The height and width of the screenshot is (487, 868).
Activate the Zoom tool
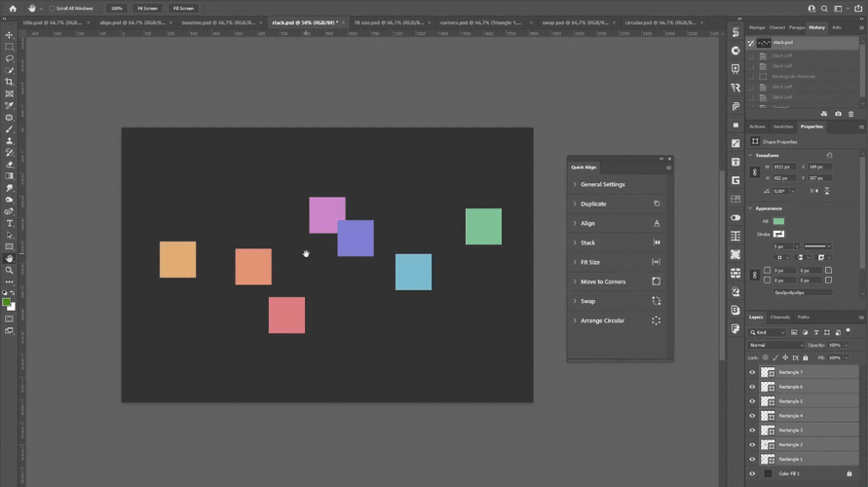[10, 271]
